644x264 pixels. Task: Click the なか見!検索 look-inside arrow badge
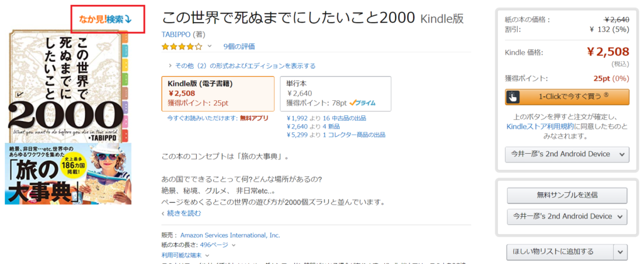pos(105,19)
